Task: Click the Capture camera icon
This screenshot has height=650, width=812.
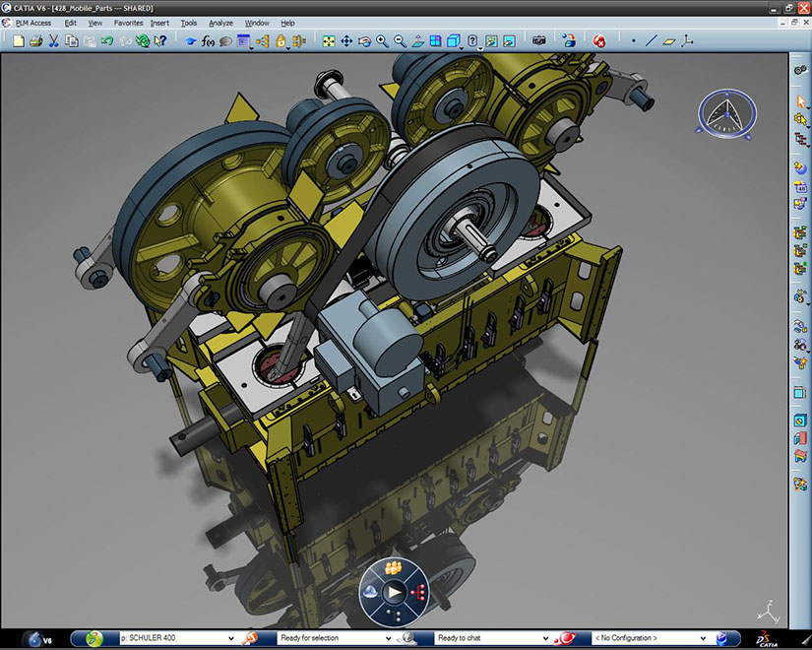Action: pyautogui.click(x=538, y=41)
